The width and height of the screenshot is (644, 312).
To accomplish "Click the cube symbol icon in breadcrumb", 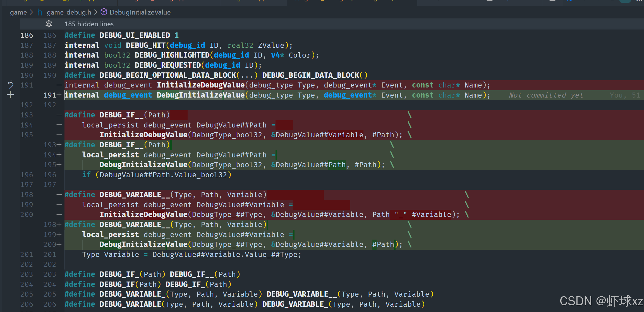I will (104, 12).
